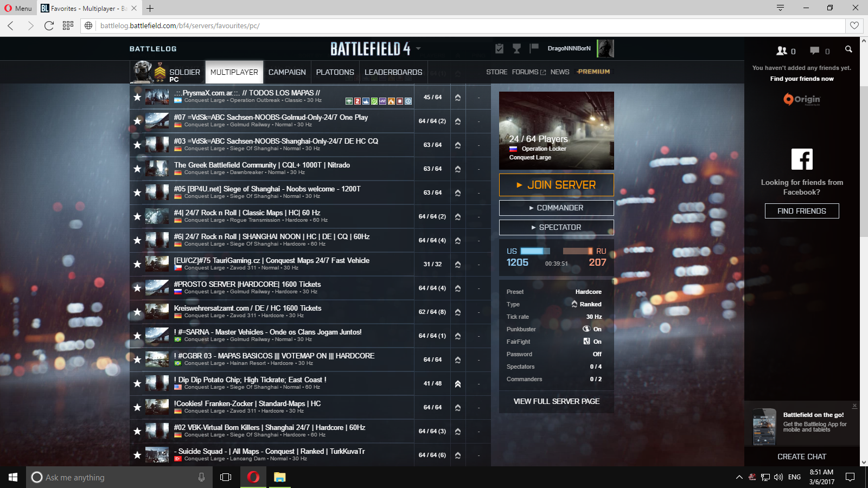The width and height of the screenshot is (868, 488).
Task: Click the Opera heart bookmark icon
Action: pos(854,25)
